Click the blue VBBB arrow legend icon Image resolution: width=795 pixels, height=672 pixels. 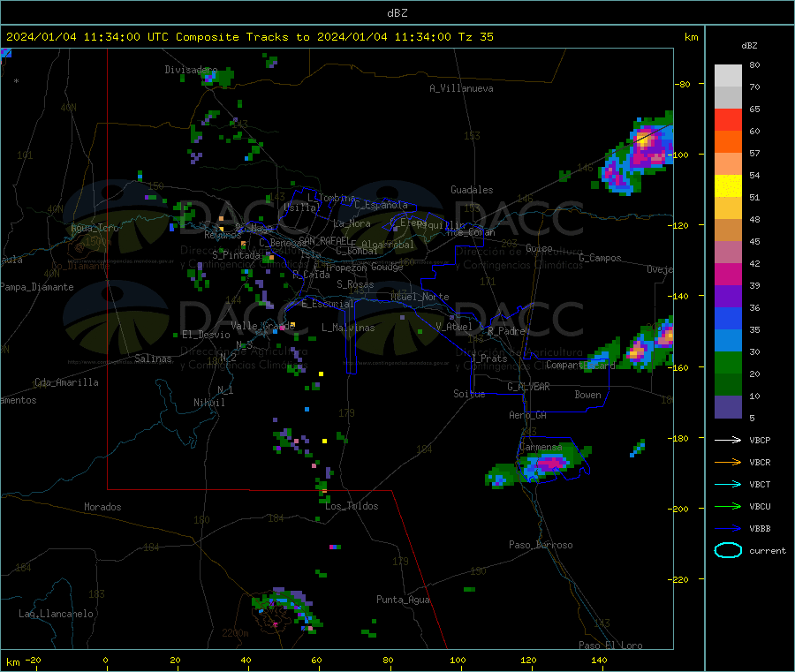[728, 528]
